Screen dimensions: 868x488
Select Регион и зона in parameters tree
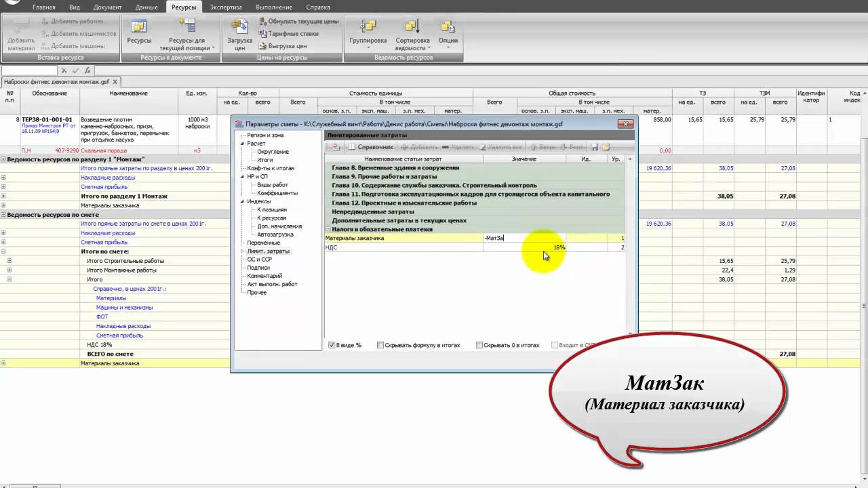[265, 135]
